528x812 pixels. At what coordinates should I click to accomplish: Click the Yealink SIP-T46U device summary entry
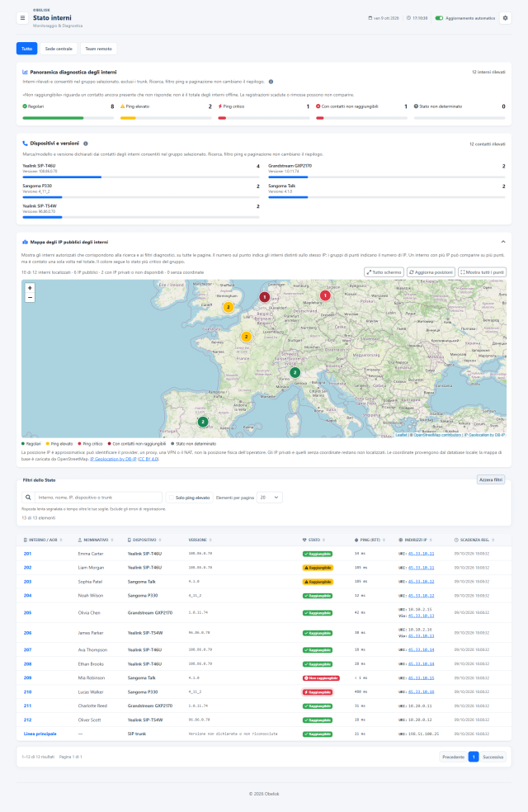point(141,171)
